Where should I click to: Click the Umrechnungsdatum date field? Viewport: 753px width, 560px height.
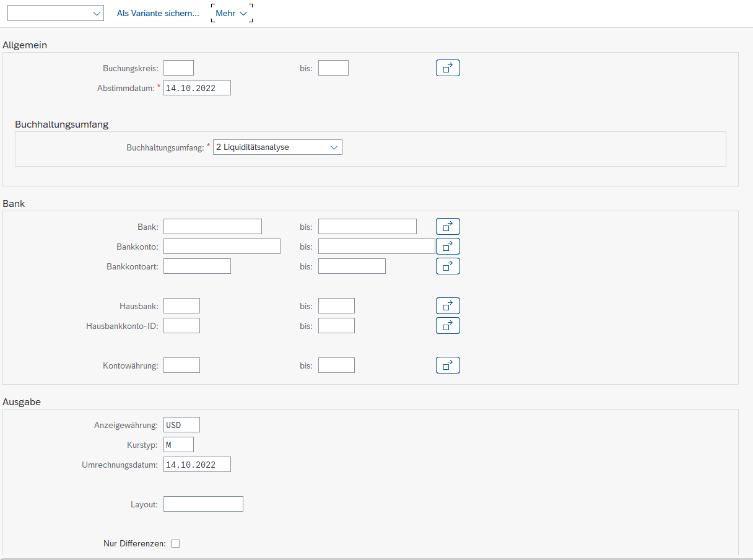tap(197, 465)
